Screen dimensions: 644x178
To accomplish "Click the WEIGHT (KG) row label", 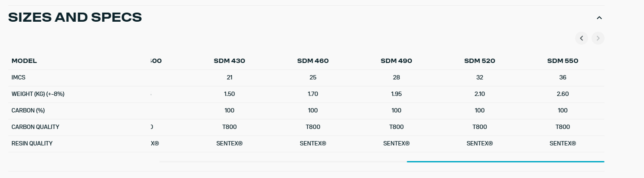I will click(38, 94).
